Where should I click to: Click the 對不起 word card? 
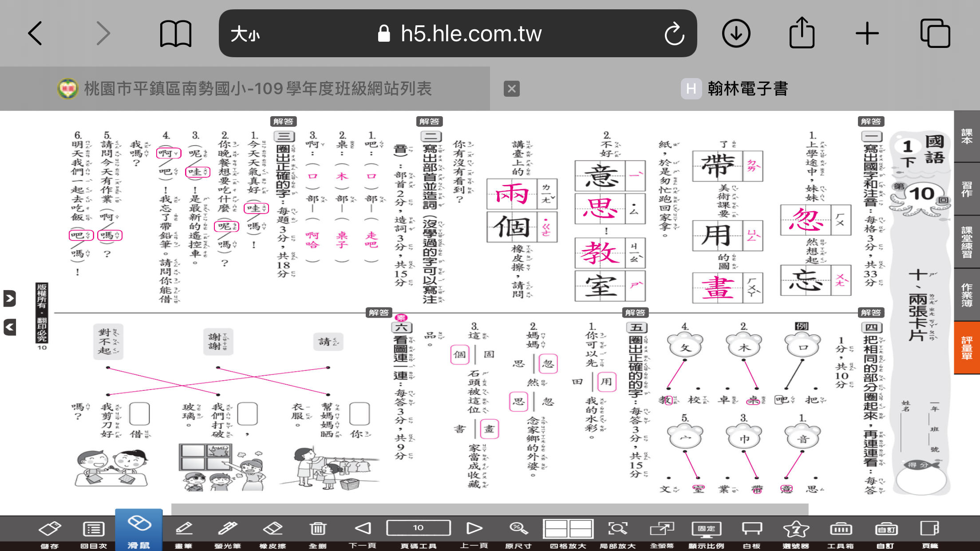click(x=108, y=342)
